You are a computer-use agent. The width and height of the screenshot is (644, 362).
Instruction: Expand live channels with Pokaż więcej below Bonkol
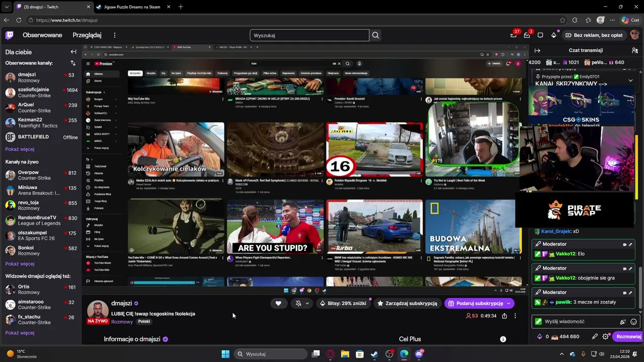[x=20, y=264]
